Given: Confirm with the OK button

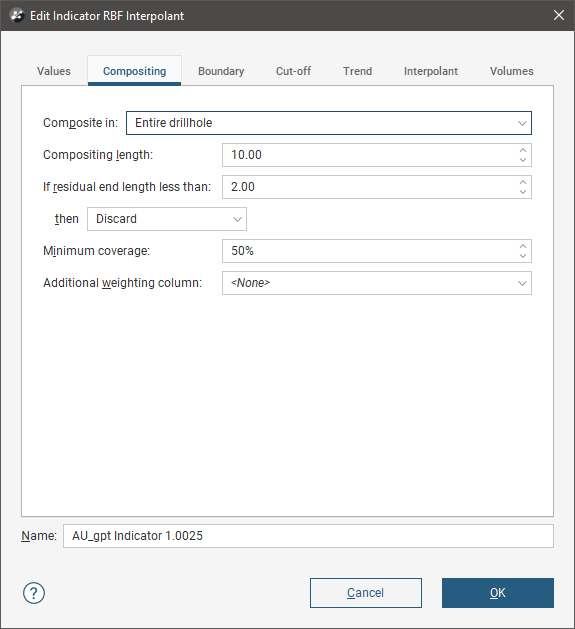Looking at the screenshot, I should (498, 593).
